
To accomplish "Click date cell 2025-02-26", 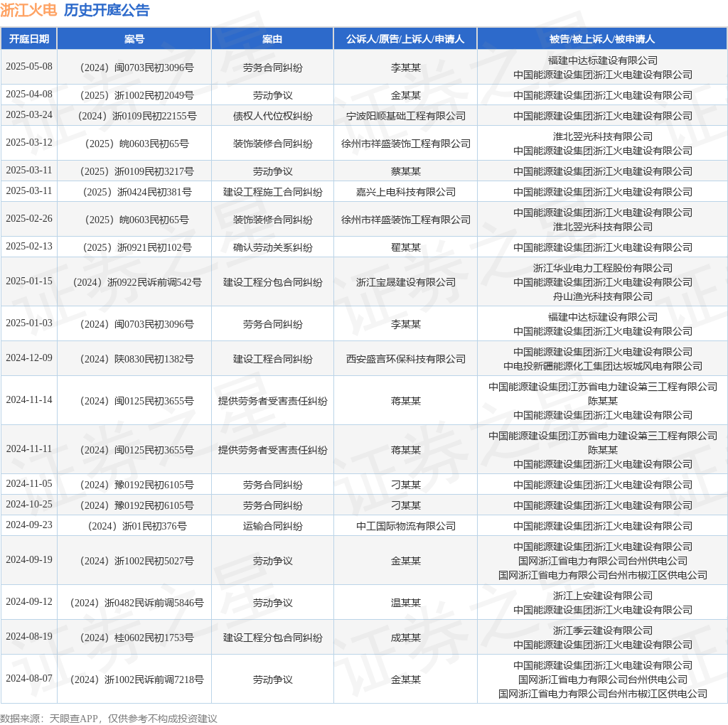I will [x=28, y=219].
